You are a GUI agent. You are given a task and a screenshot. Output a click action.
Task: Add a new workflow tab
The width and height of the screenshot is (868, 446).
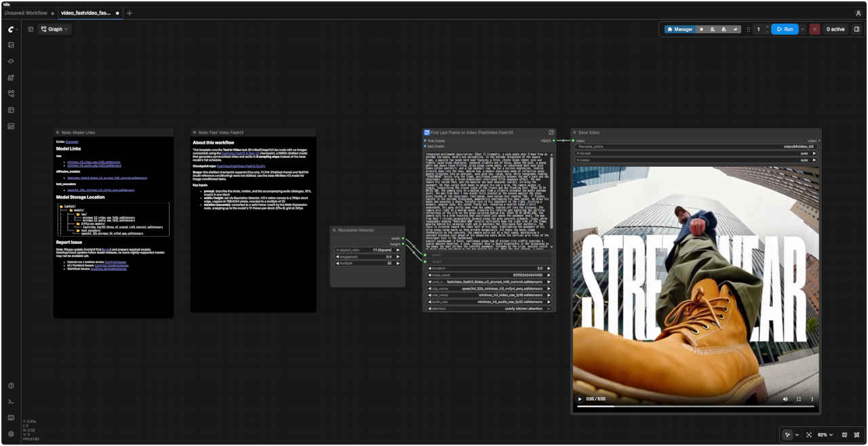130,13
